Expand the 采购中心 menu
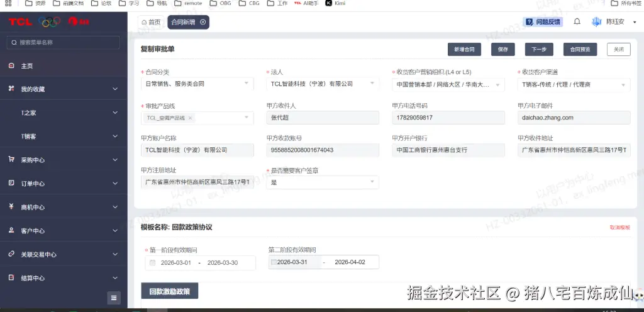644x312 pixels. point(115,160)
